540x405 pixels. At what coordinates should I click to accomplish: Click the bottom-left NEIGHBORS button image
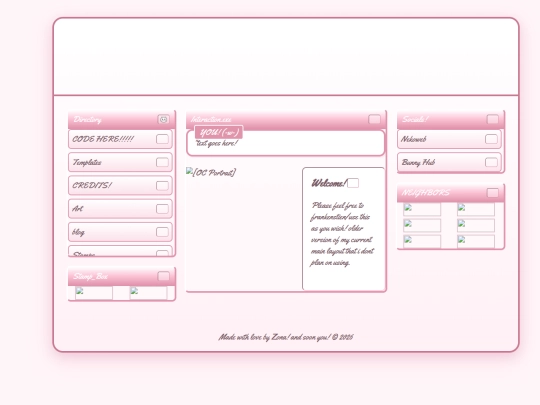pyautogui.click(x=422, y=242)
